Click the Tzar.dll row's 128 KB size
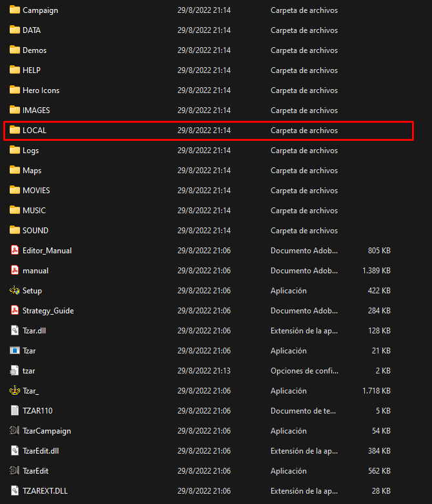The image size is (432, 504). click(379, 330)
